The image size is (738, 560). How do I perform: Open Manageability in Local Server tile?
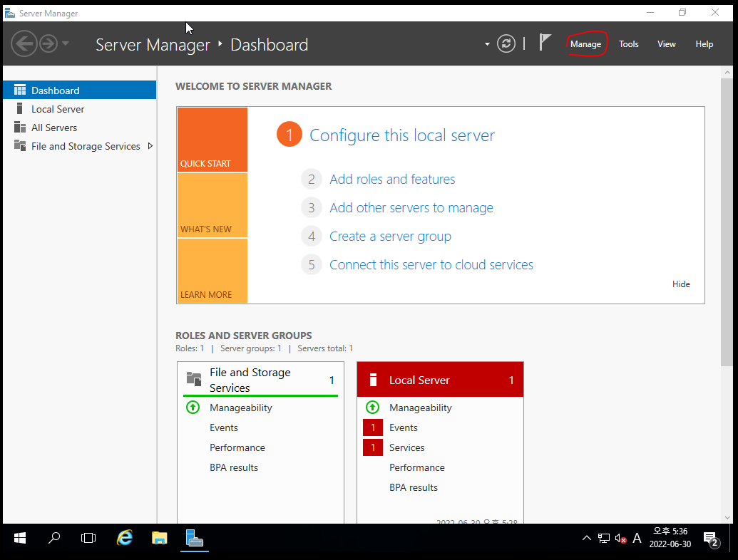point(420,408)
